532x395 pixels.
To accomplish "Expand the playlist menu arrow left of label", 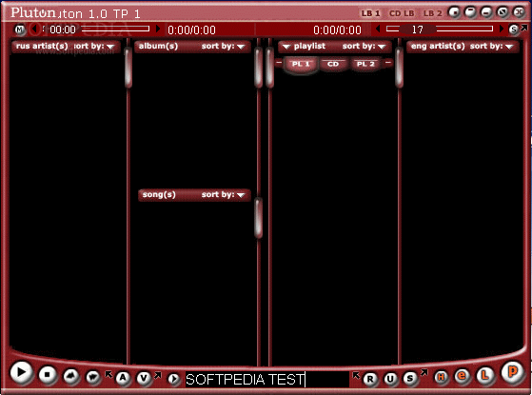I will pyautogui.click(x=286, y=47).
